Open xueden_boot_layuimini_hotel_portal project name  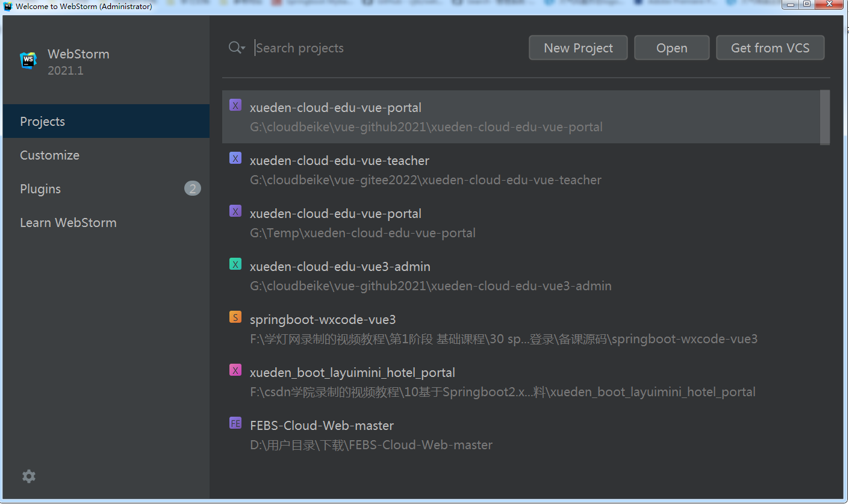pyautogui.click(x=352, y=373)
